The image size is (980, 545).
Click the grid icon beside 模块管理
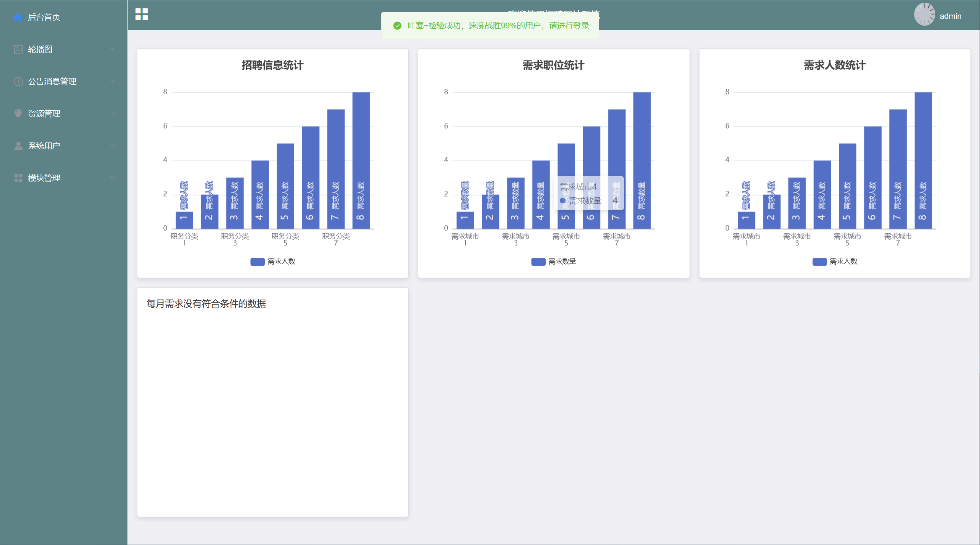pyautogui.click(x=18, y=178)
